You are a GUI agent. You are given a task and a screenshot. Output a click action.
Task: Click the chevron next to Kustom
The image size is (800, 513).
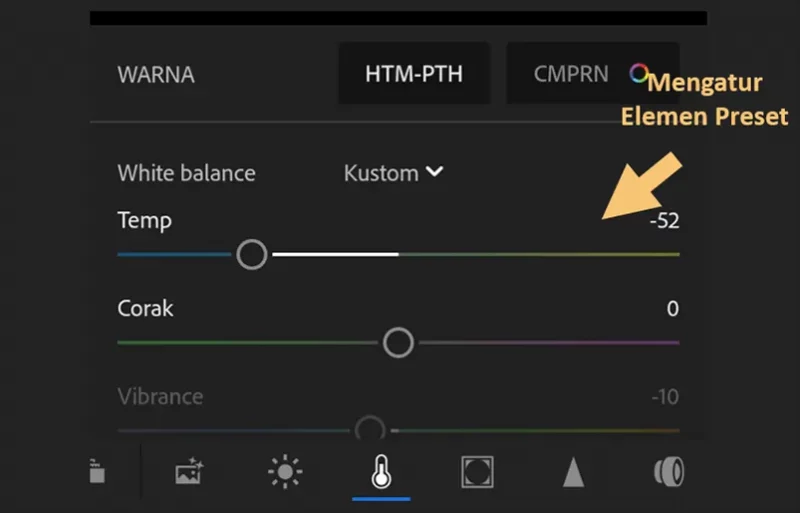[x=434, y=172]
